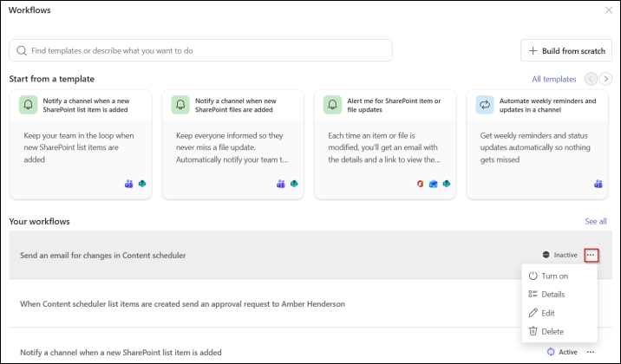The height and width of the screenshot is (364, 621).
Task: Open more options for the Active Notify workflow
Action: pos(591,352)
